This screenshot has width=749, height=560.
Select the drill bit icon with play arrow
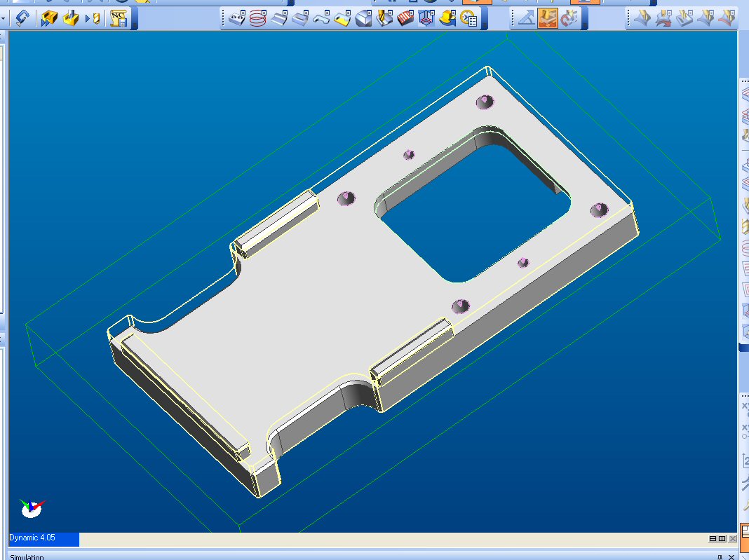pos(93,19)
